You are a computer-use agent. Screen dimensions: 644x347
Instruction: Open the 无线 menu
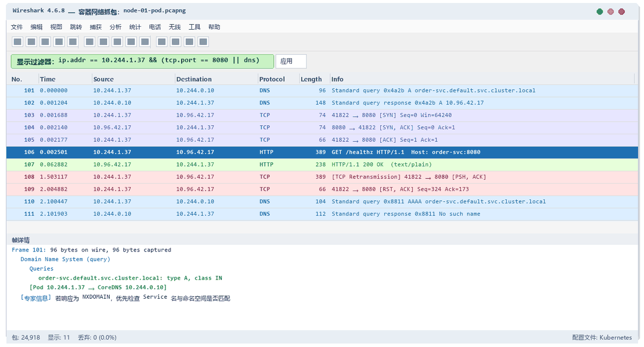(x=175, y=27)
